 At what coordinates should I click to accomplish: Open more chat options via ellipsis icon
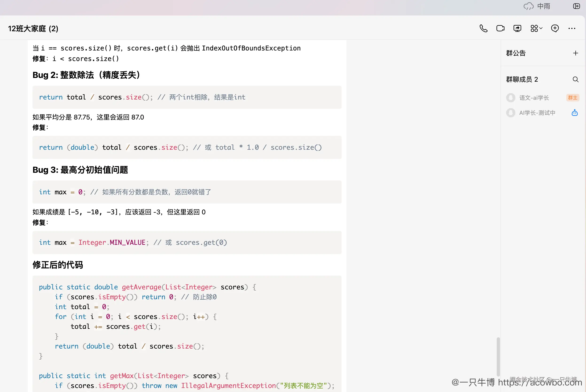point(572,28)
